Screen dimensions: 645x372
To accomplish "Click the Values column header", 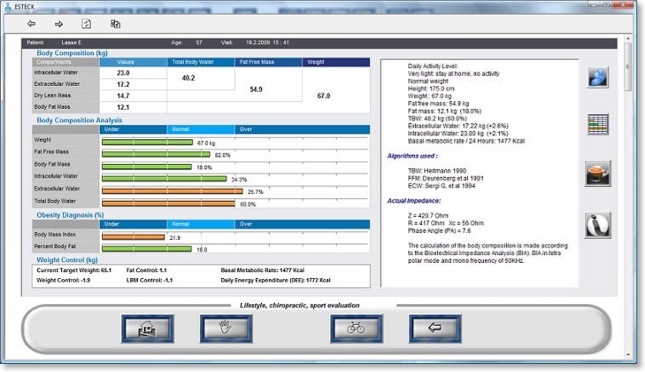I will click(133, 62).
